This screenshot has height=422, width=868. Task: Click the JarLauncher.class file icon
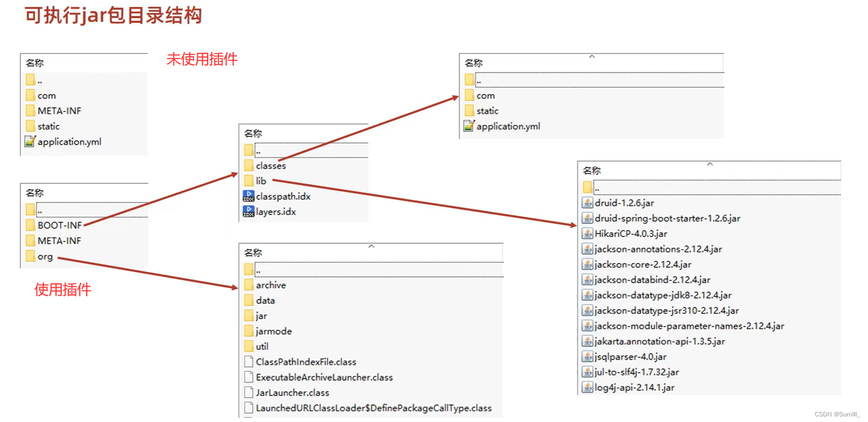coord(249,392)
